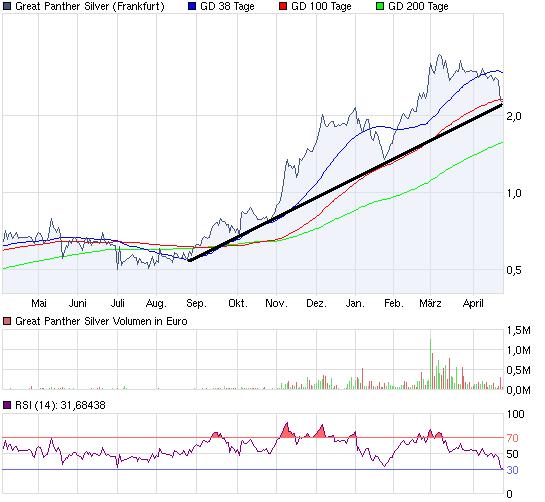Click the green GD 200 Tage swatch

point(380,6)
